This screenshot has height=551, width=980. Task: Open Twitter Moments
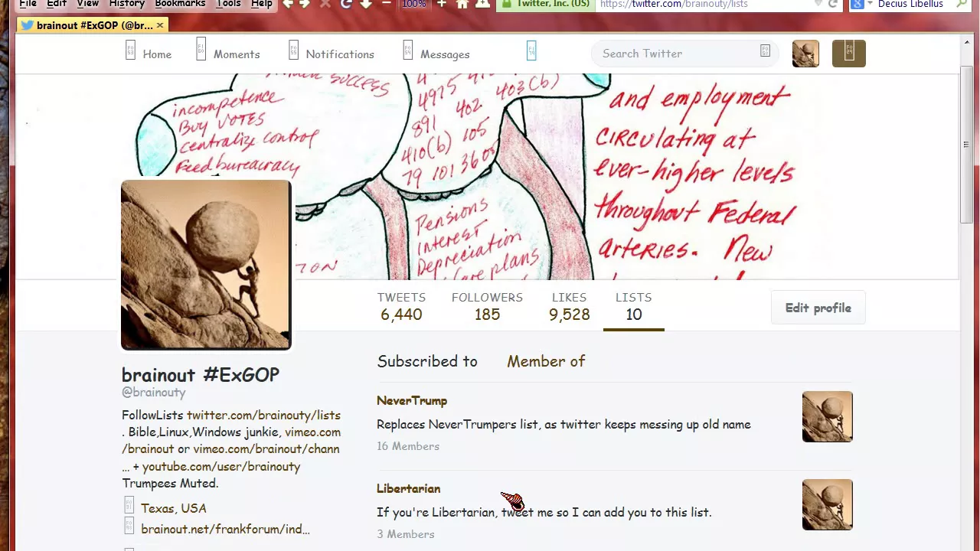(x=228, y=54)
